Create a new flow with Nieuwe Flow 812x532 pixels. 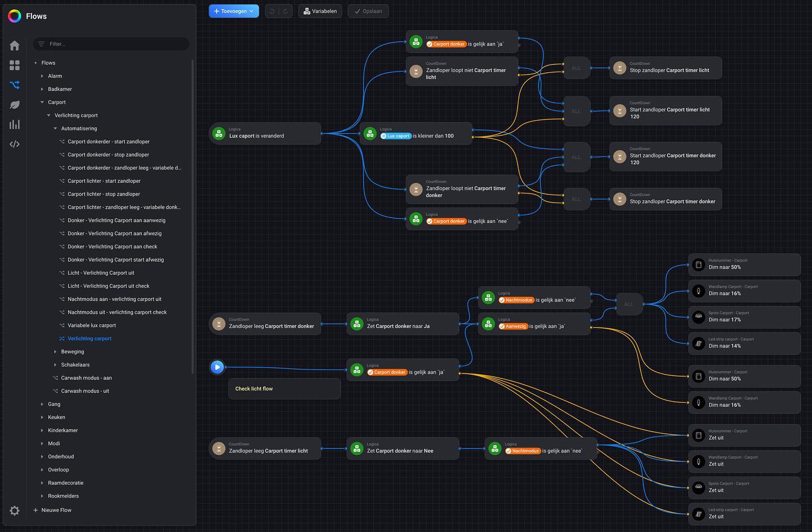point(52,510)
